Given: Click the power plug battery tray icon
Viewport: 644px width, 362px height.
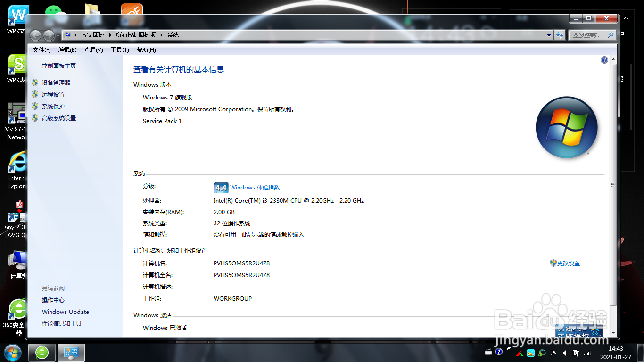Looking at the screenshot, I should 576,353.
